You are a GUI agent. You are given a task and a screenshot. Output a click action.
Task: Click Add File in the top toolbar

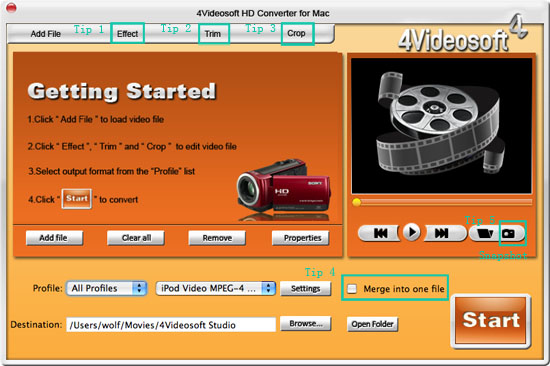tap(46, 34)
